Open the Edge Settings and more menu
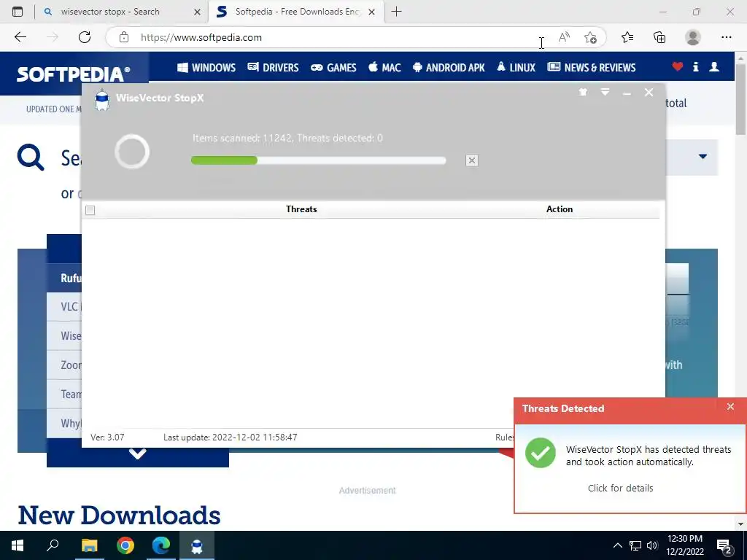 tap(726, 37)
